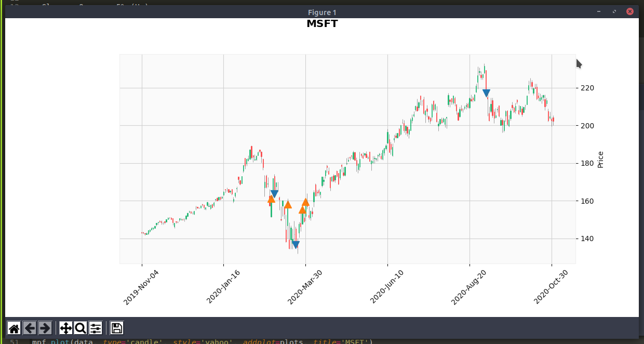Click the Price axis label

tap(600, 157)
